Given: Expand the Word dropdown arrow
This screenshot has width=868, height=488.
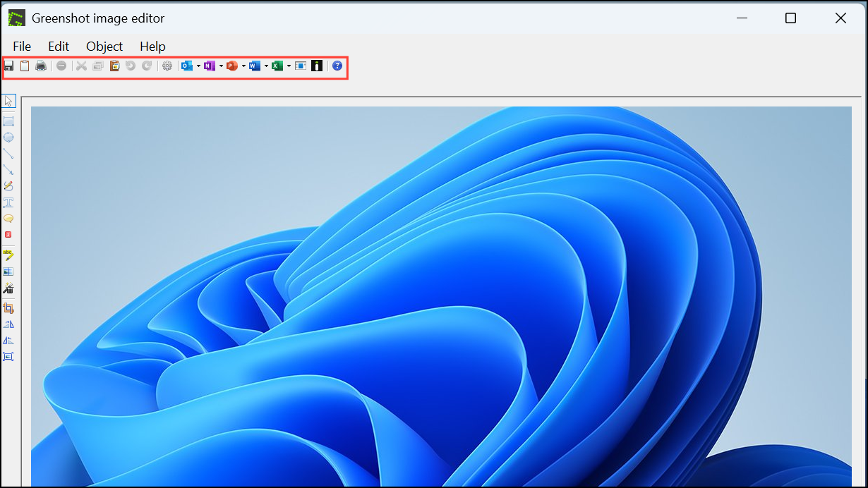Looking at the screenshot, I should (x=266, y=66).
